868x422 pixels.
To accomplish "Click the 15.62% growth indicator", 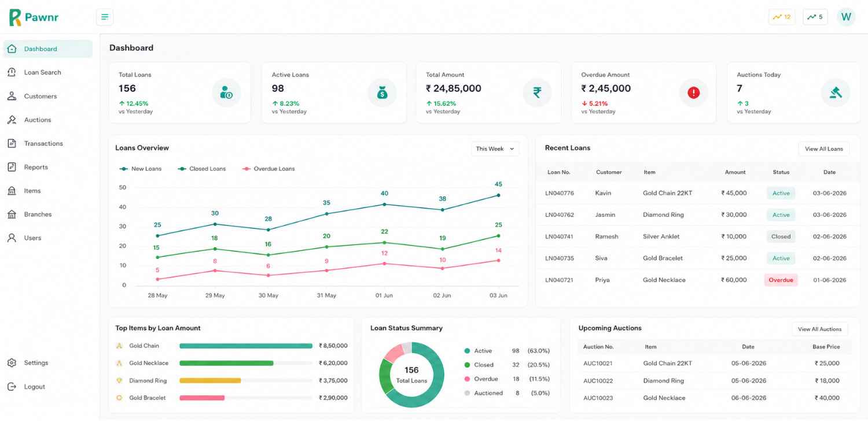I will pos(441,103).
